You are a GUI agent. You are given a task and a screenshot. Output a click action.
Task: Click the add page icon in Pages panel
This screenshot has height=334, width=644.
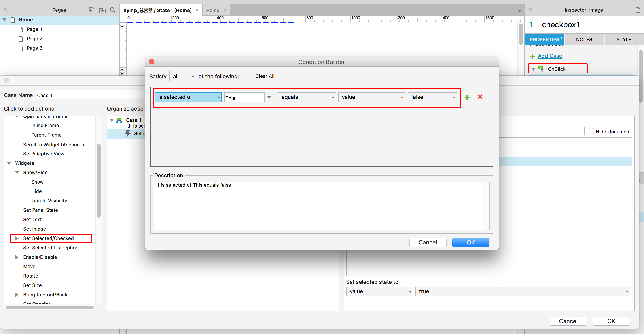click(x=91, y=10)
